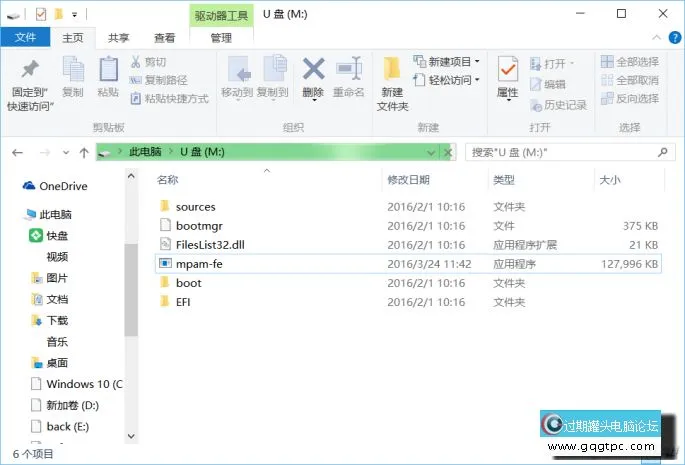Click Invert selection in ribbon
Image resolution: width=685 pixels, height=465 pixels.
630,98
